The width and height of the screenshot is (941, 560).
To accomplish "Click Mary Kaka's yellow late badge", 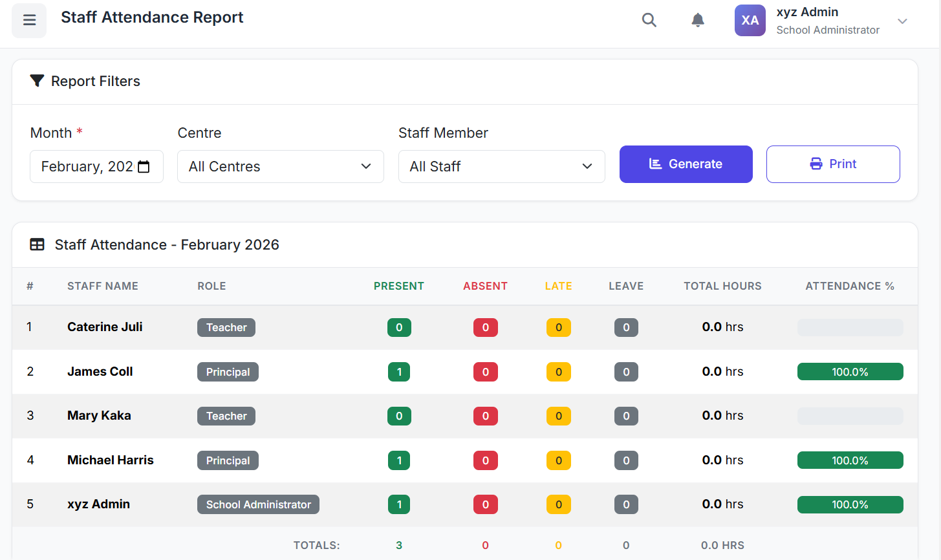I will 558,416.
